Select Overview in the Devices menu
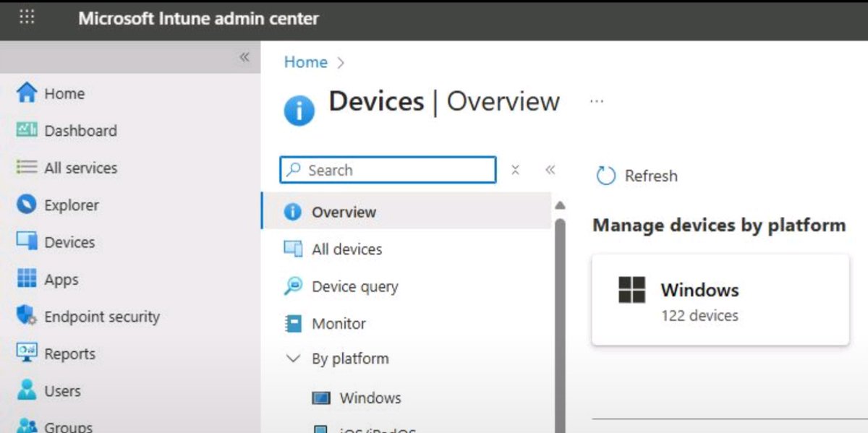Image resolution: width=868 pixels, height=433 pixels. click(407, 212)
